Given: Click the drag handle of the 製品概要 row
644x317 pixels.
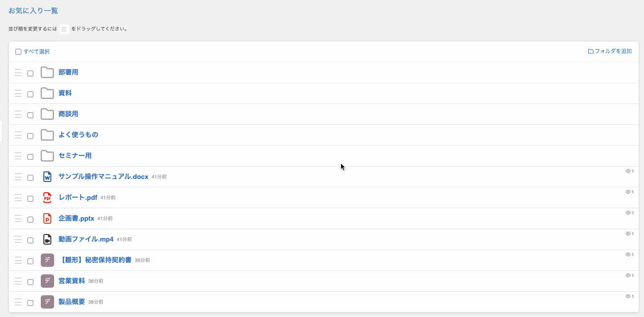Looking at the screenshot, I should (18, 302).
